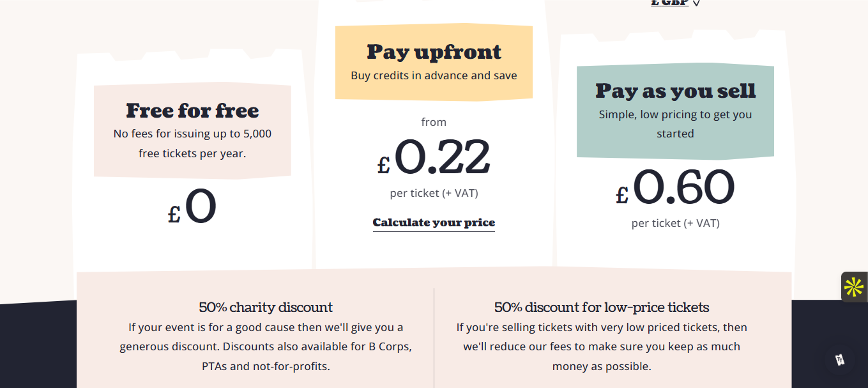Click the £0.60 price figure
868x388 pixels.
[675, 187]
